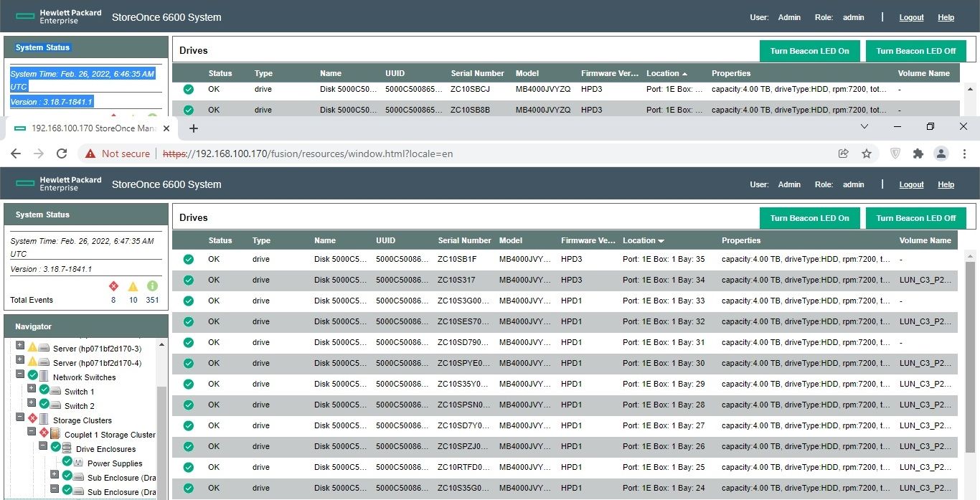Expand Server (hp071bf2d170-4) node

click(20, 360)
